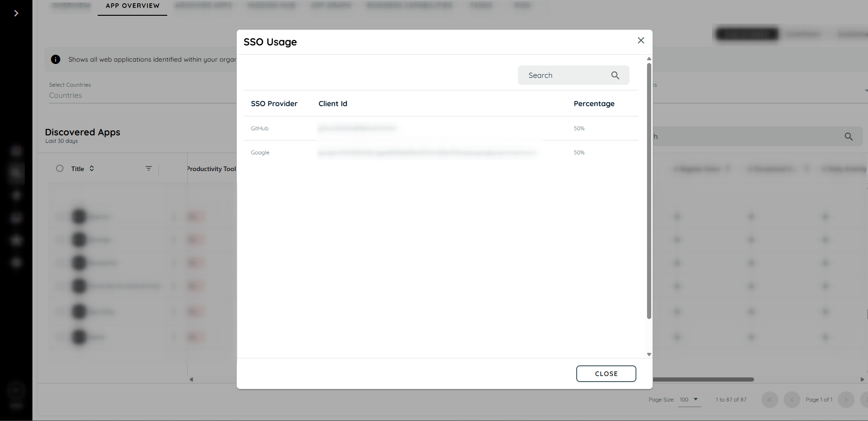This screenshot has width=868, height=421.
Task: Click the Discovered Apps search magnifier
Action: click(849, 136)
